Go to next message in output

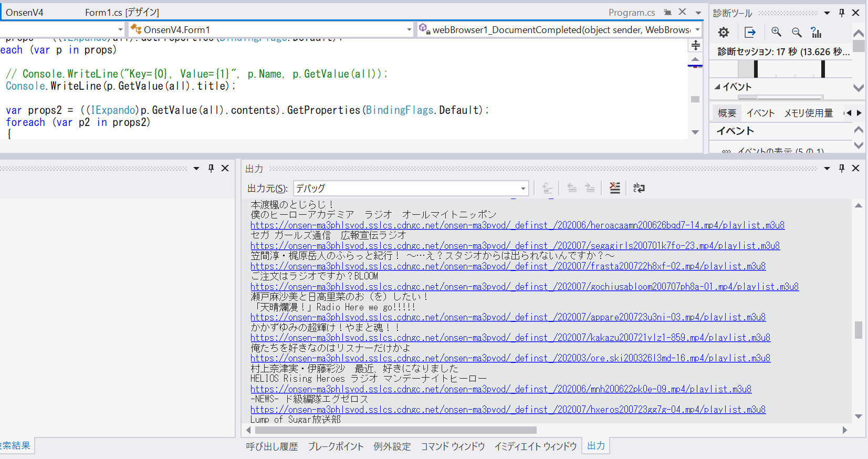point(590,188)
